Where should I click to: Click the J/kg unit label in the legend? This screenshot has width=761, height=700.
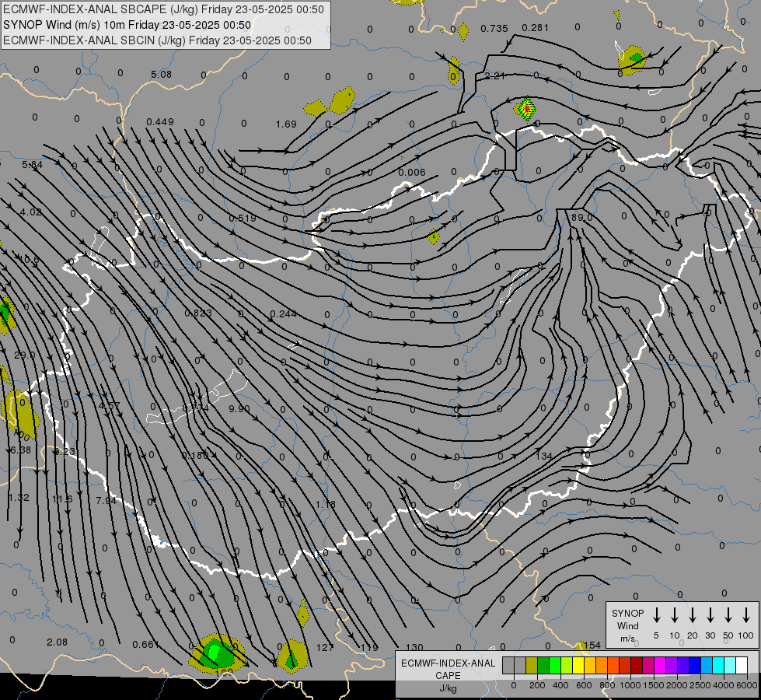(448, 688)
